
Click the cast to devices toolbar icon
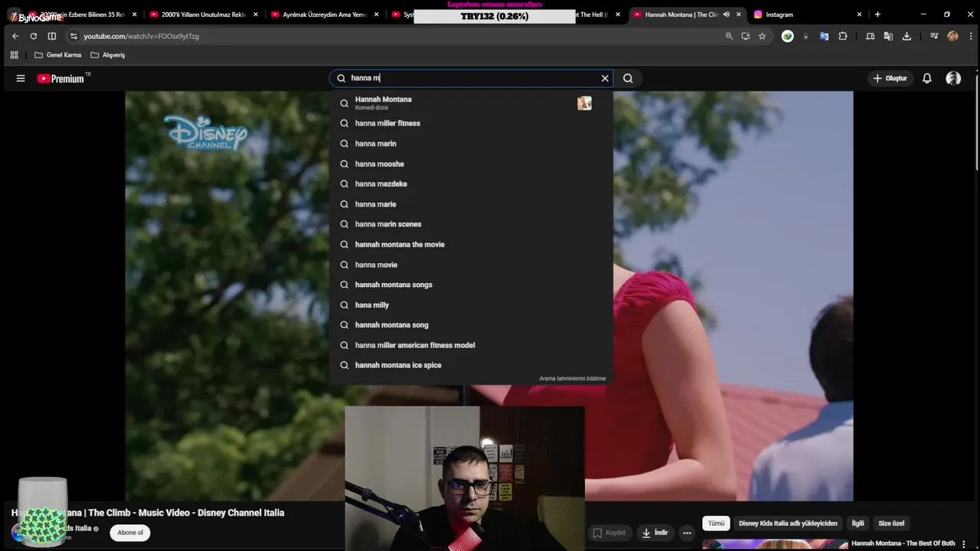tap(870, 36)
